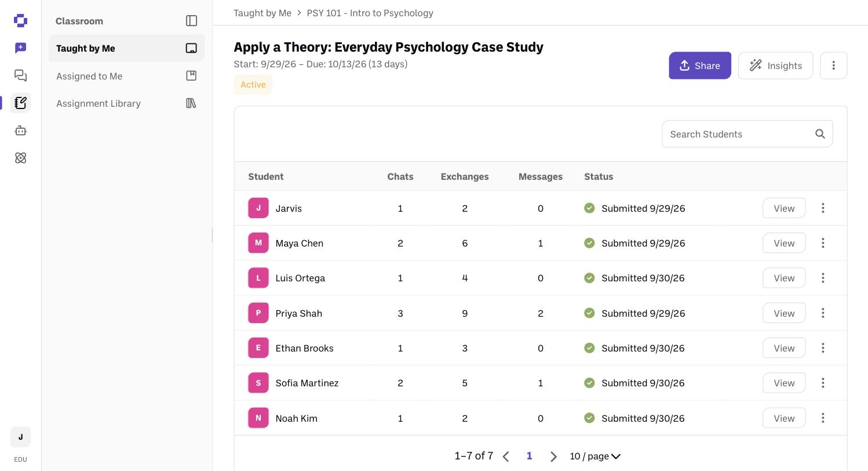Click the Student column header
This screenshot has width=868, height=471.
tap(266, 176)
